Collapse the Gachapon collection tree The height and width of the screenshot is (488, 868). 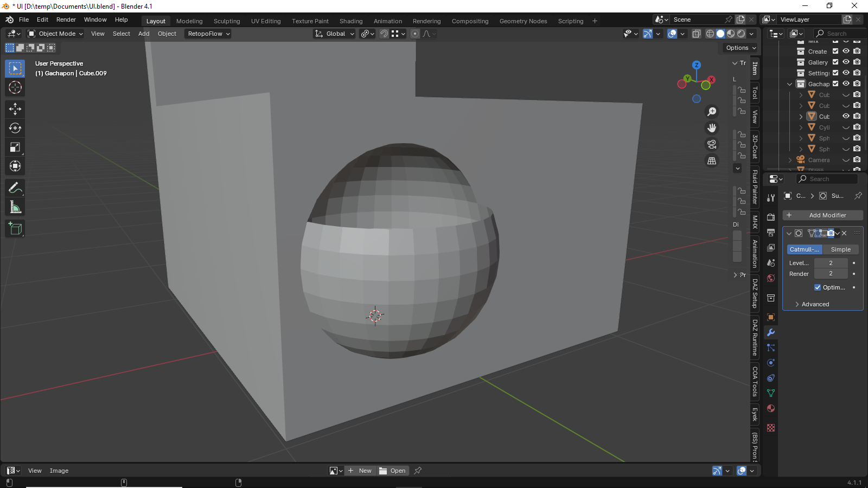coord(789,84)
